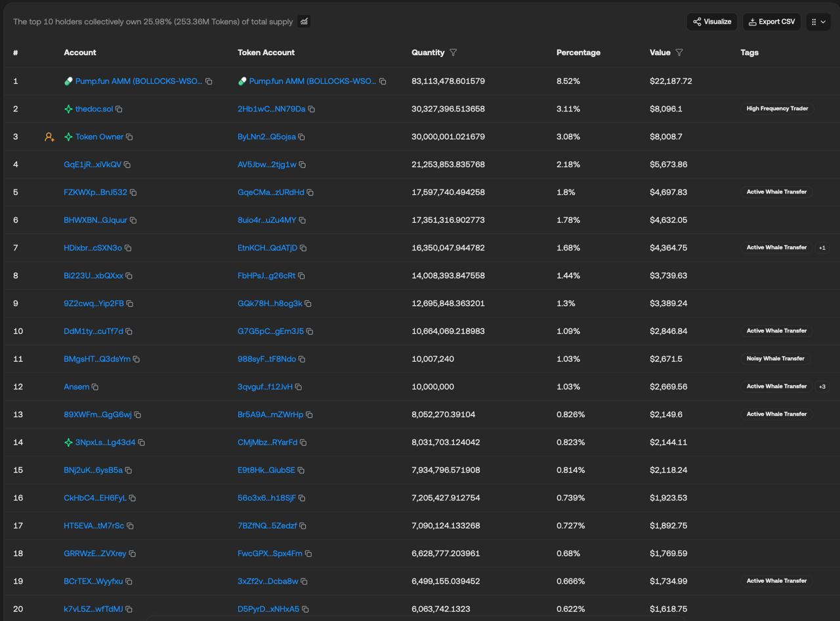Open the Token Owner account

click(99, 137)
